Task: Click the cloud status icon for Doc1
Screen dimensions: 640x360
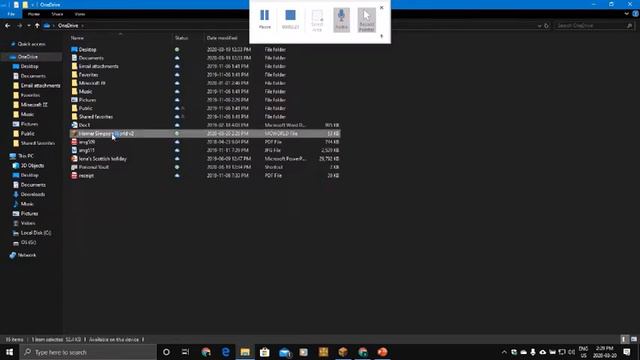Action: click(x=177, y=125)
